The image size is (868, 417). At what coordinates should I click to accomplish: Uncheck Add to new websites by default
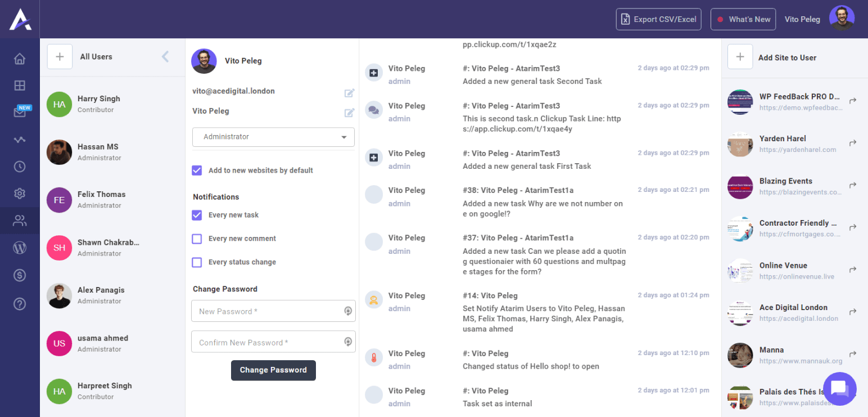tap(197, 171)
